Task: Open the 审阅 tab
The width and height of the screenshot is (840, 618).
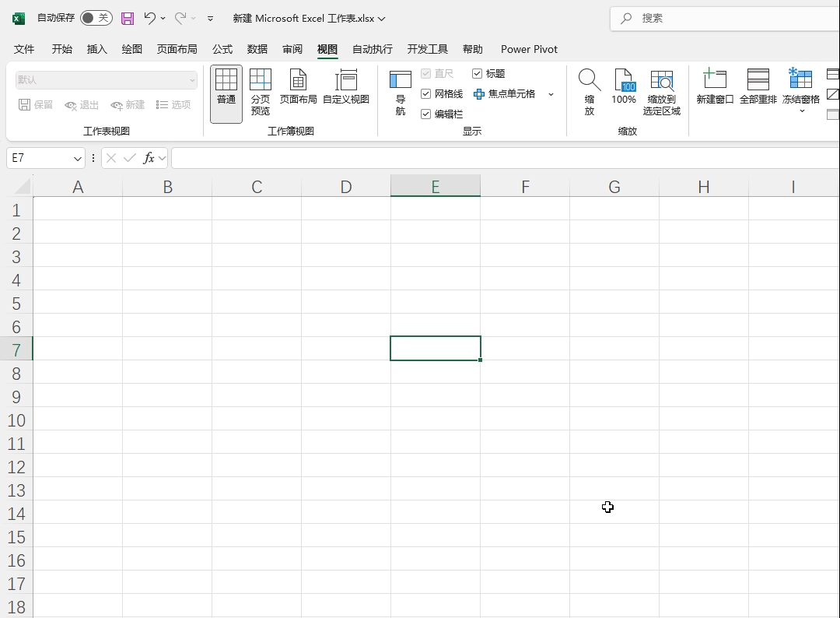Action: click(x=292, y=49)
